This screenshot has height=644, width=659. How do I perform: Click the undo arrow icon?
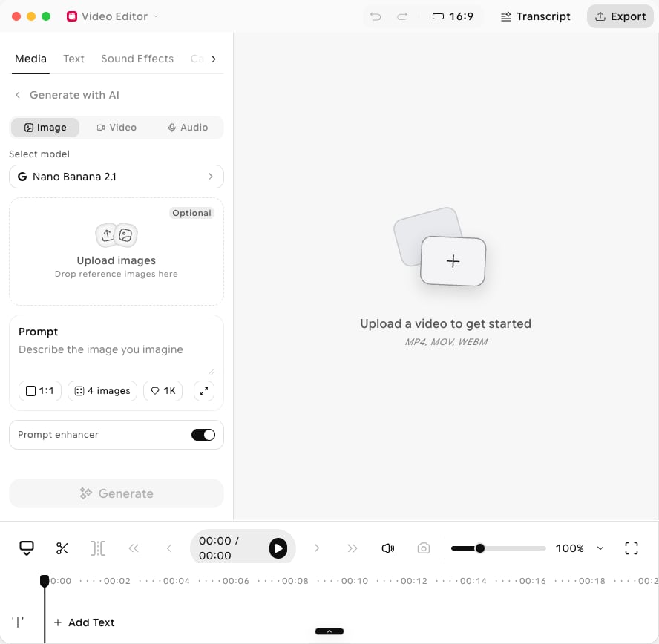coord(376,16)
